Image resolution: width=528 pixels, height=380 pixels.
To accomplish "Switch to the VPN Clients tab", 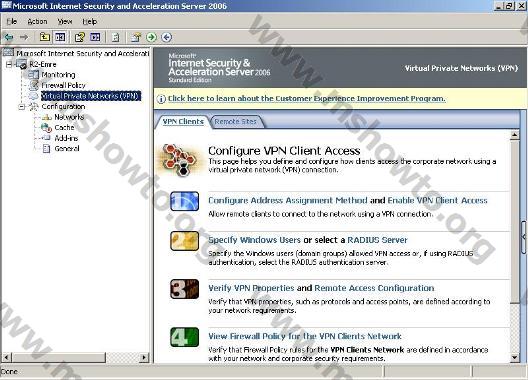I will pos(183,122).
